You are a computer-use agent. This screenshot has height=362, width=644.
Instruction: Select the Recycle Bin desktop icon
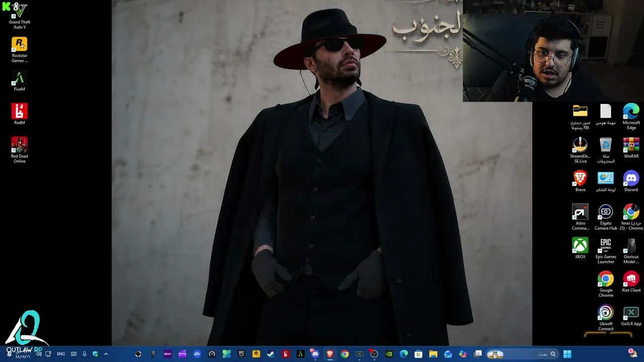click(606, 150)
